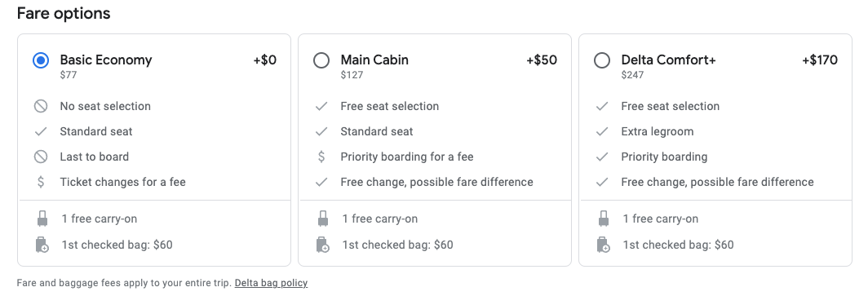Click carry-on luggage icon in Main Cabin card
Viewport: 868px width, 296px height.
[x=323, y=219]
